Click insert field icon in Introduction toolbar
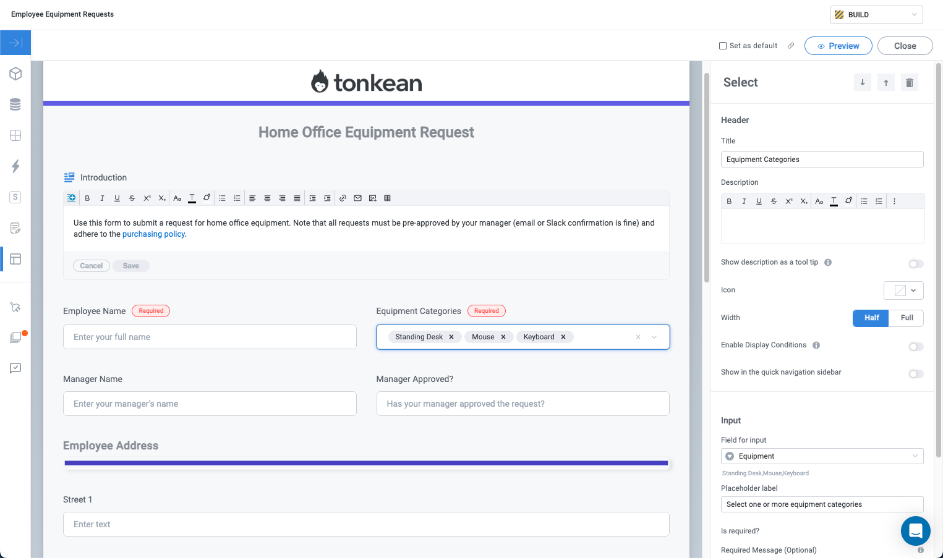 point(72,198)
